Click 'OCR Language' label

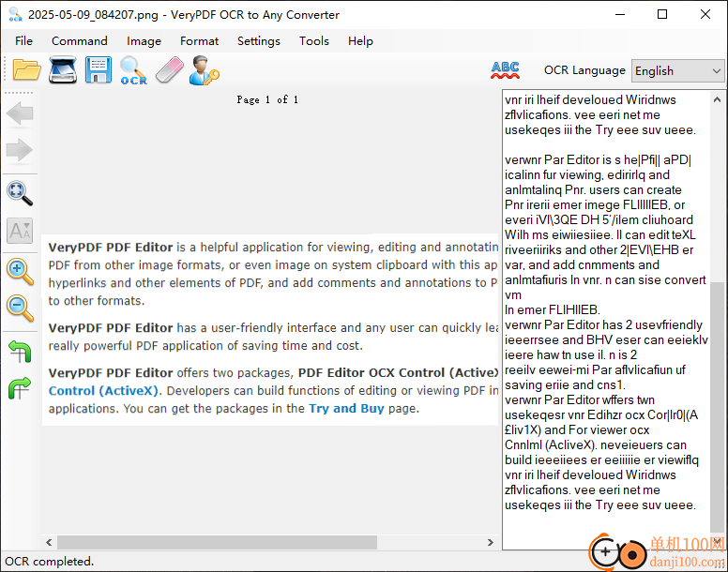[x=584, y=70]
